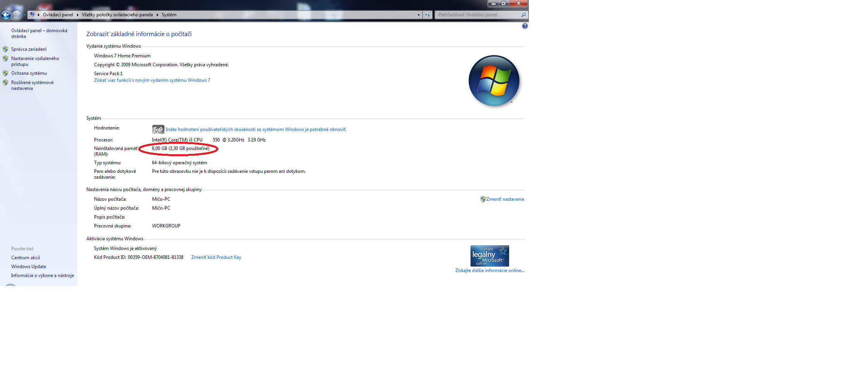The height and width of the screenshot is (365, 868).
Task: Click the Control Panel icon in address bar
Action: 32,14
